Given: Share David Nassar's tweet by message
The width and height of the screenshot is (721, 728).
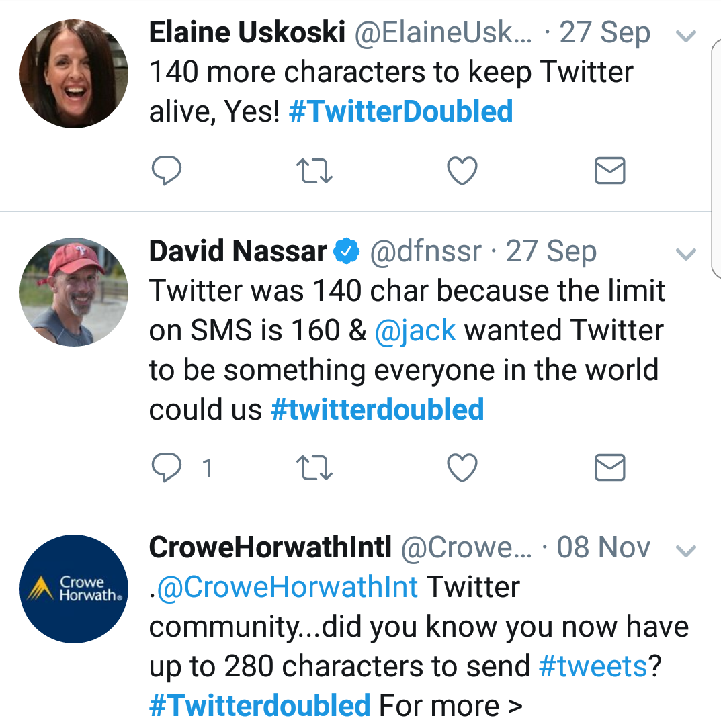Looking at the screenshot, I should (x=610, y=468).
